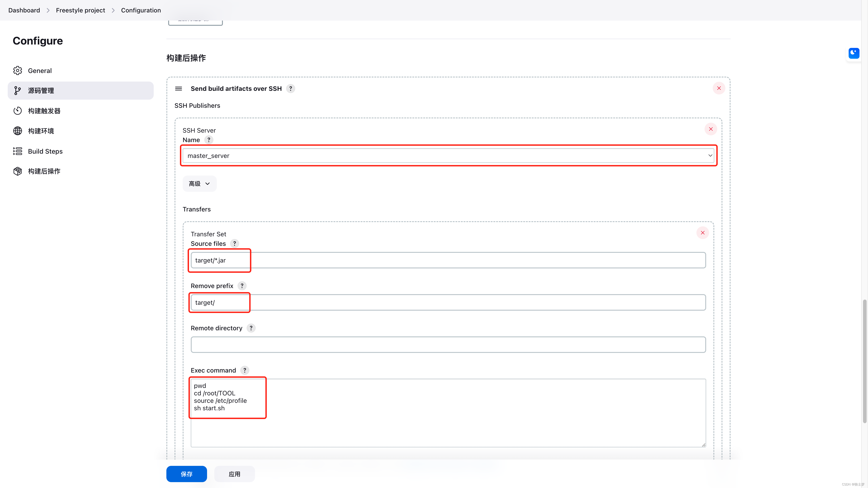Open help for SSH Server Name
The image size is (868, 488).
tap(209, 140)
